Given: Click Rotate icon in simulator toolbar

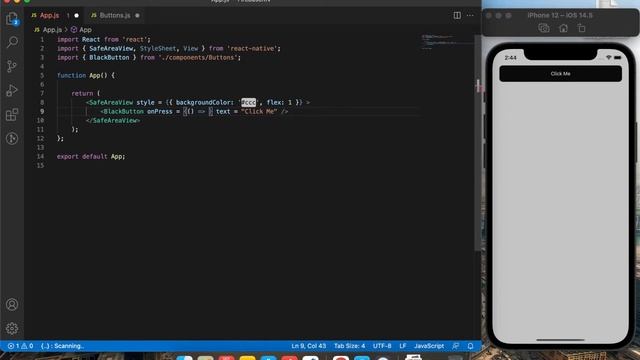Looking at the screenshot, I should (x=582, y=28).
